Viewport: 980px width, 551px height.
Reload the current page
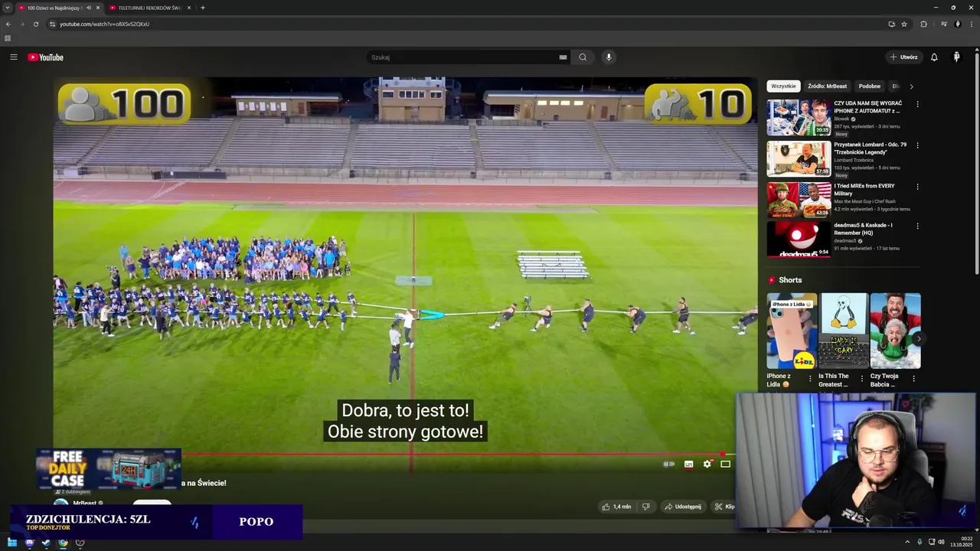click(35, 24)
